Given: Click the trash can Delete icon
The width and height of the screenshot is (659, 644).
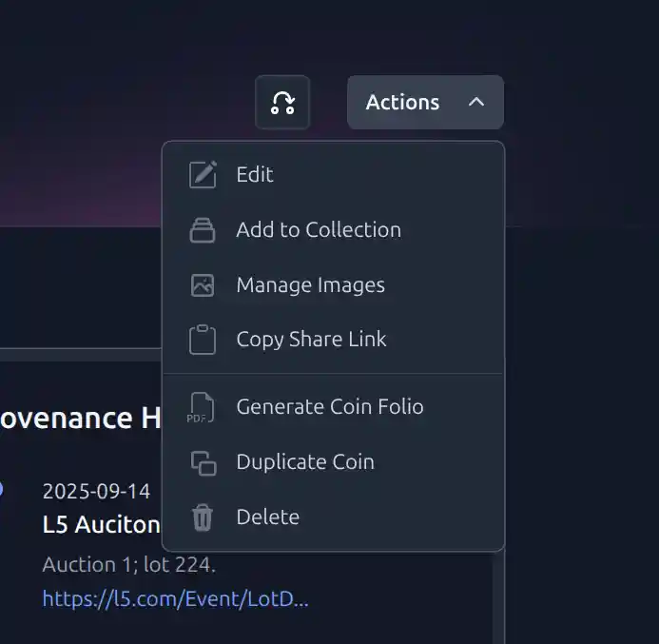Looking at the screenshot, I should click(x=203, y=517).
